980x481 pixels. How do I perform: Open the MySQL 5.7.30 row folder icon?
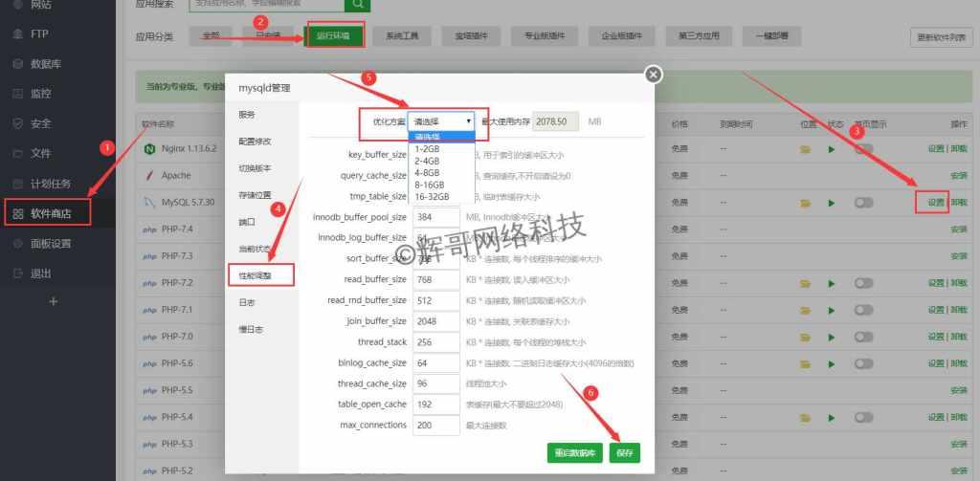point(806,203)
